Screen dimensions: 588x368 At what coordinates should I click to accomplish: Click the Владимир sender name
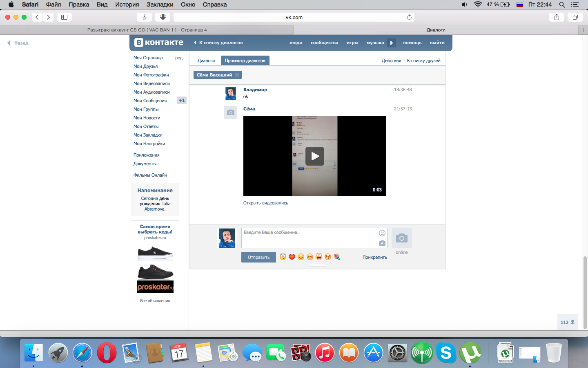[255, 90]
